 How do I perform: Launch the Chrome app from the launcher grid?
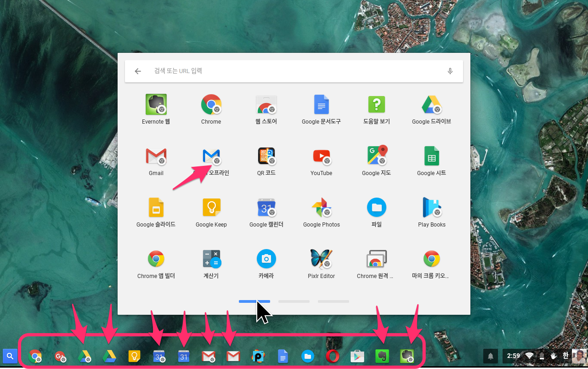[x=211, y=109]
